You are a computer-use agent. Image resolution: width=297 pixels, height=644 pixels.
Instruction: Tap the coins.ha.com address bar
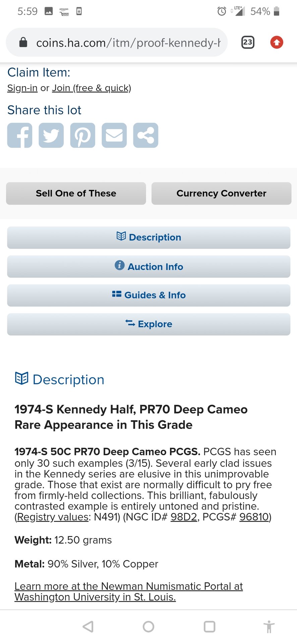(x=127, y=43)
